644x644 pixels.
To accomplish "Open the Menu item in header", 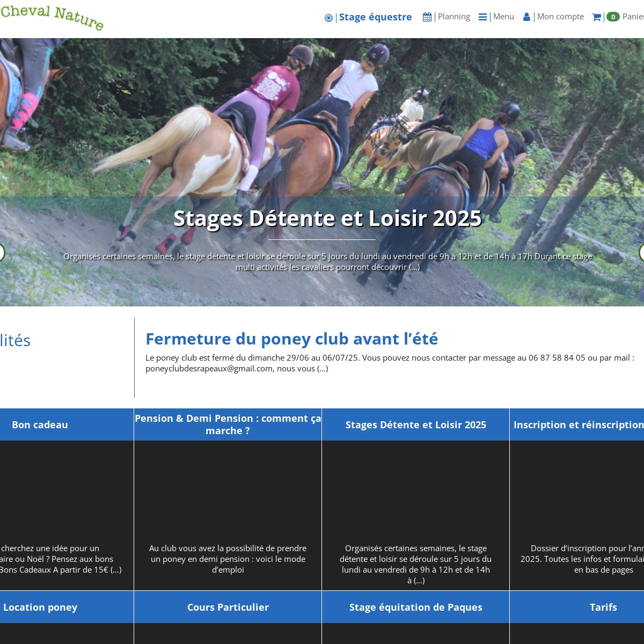I will [503, 17].
